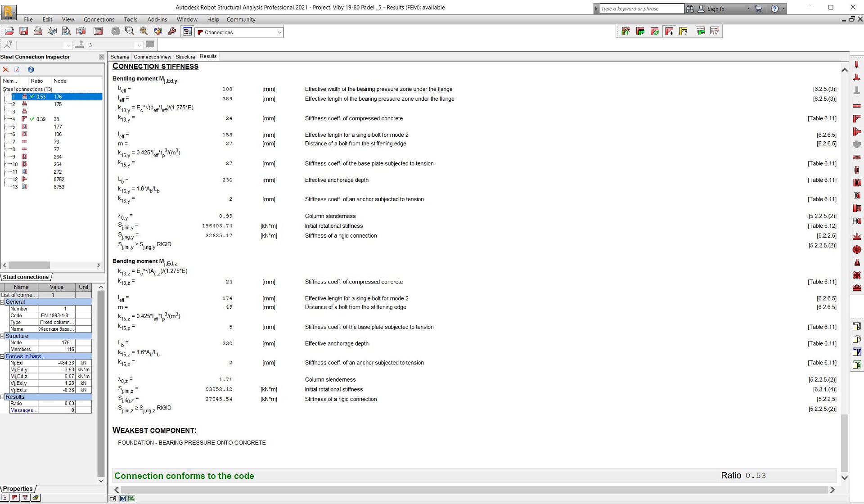The image size is (864, 504).
Task: Delete connection with red X in inspector
Action: [6, 70]
